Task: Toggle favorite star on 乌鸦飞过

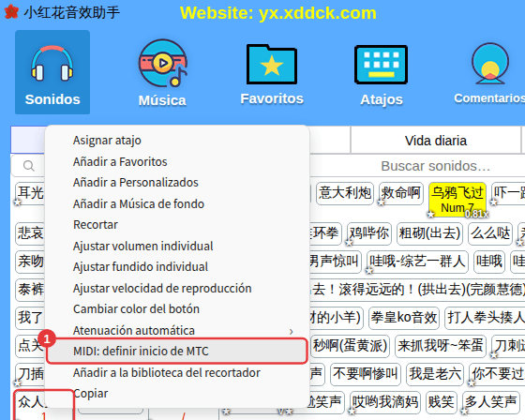Action: [431, 214]
